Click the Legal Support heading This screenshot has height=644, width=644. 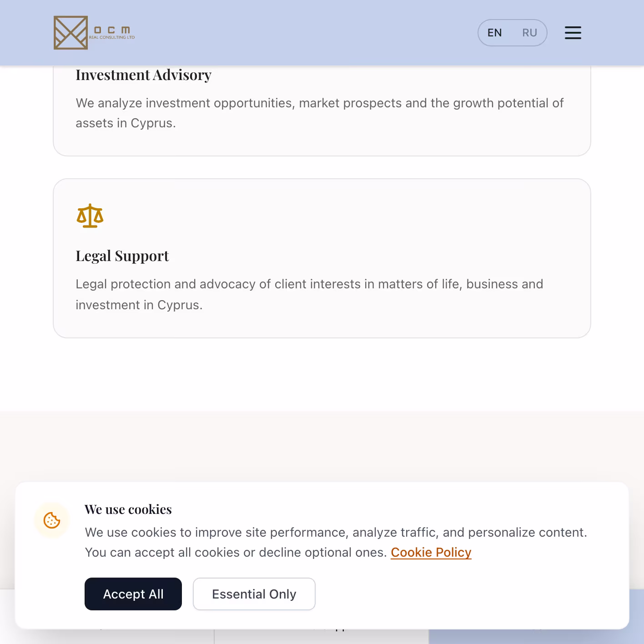point(122,256)
